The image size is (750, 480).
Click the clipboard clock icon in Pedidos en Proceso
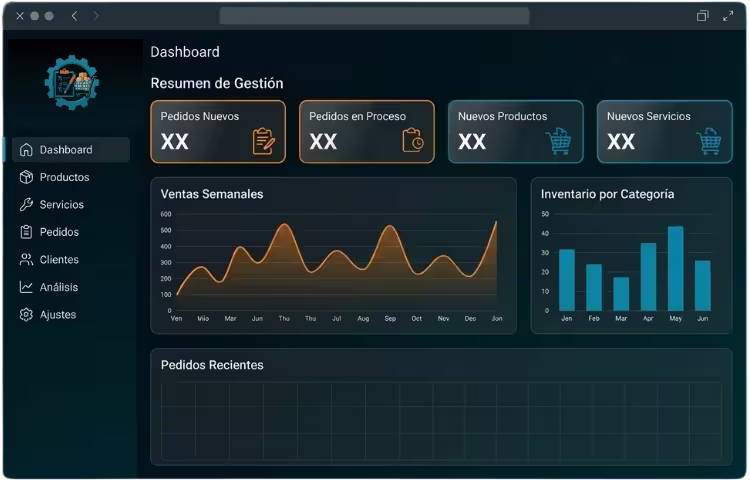tap(413, 140)
